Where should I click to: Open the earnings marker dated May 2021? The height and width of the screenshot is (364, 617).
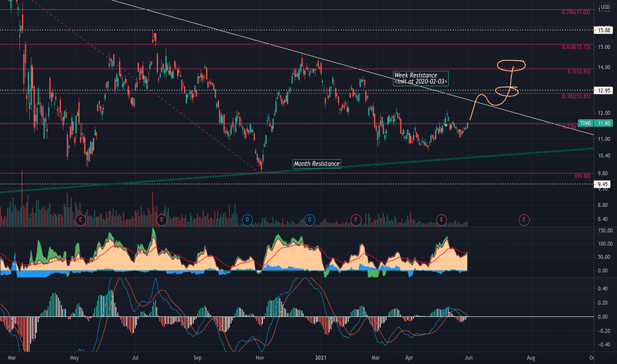point(442,220)
